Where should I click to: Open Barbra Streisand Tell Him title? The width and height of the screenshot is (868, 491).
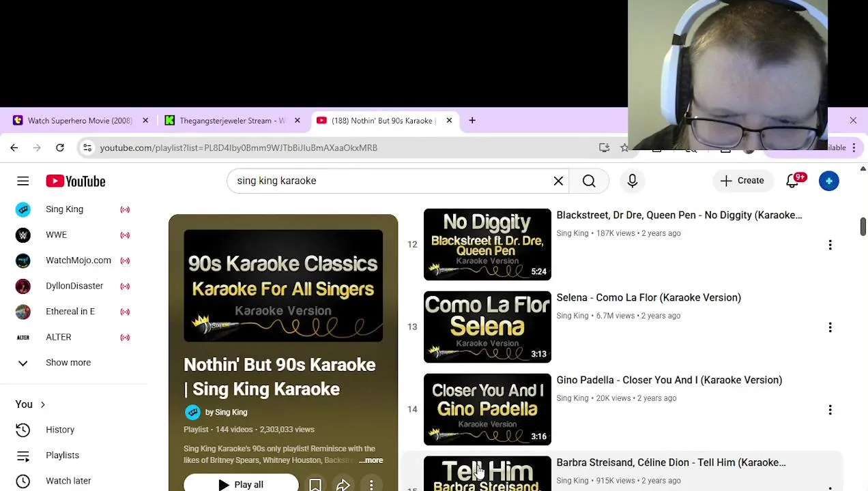(671, 462)
